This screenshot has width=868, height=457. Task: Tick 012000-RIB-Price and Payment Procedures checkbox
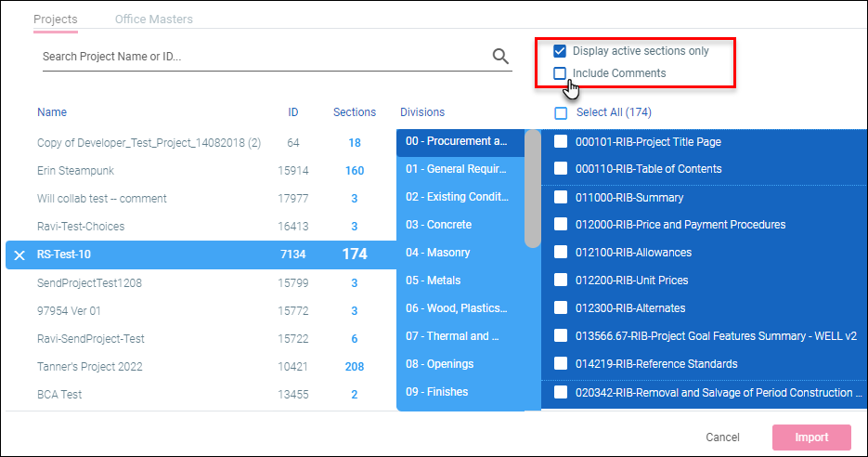[561, 225]
